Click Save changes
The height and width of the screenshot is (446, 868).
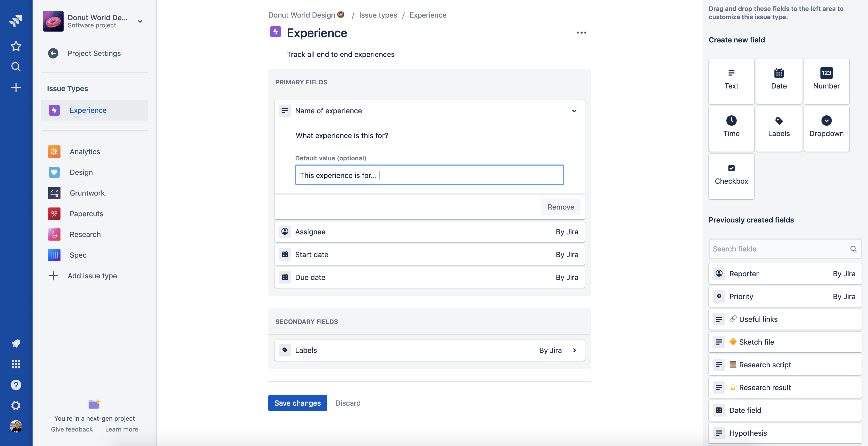click(x=298, y=403)
